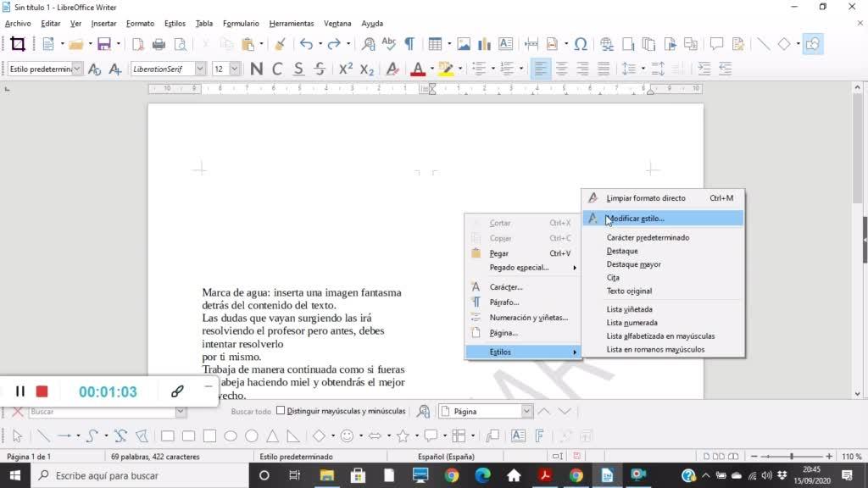Click the Insert Table icon
This screenshot has width=868, height=488.
(435, 44)
